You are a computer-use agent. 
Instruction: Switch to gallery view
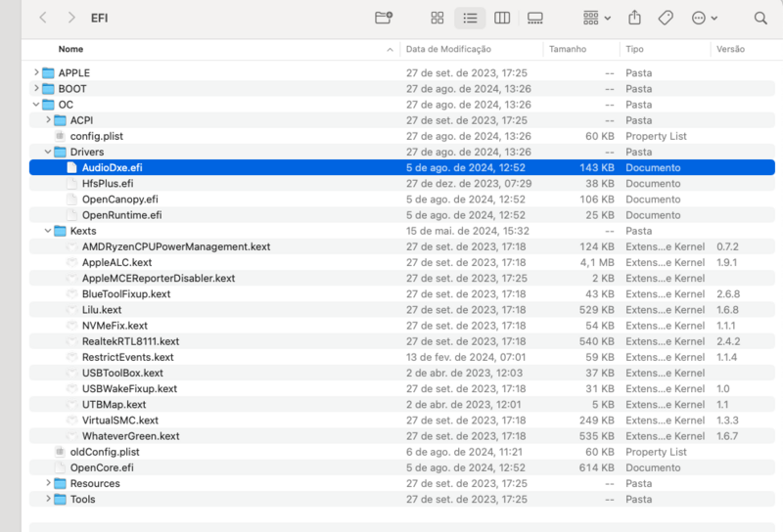[534, 18]
